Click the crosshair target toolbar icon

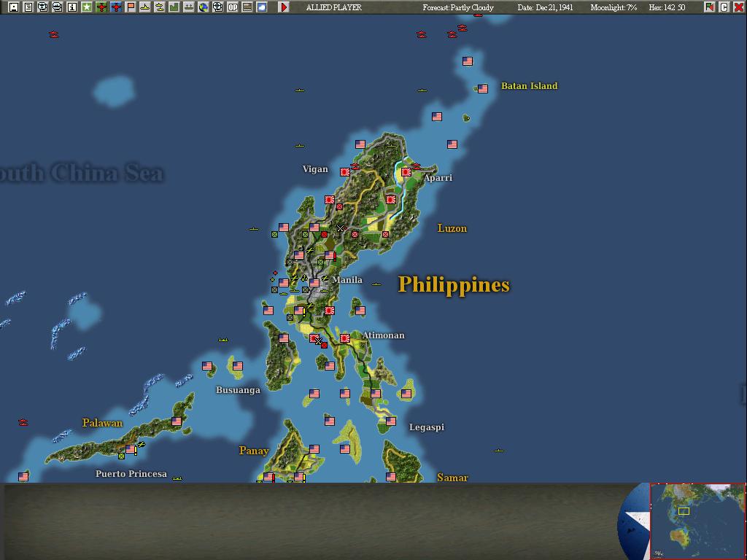point(217,7)
